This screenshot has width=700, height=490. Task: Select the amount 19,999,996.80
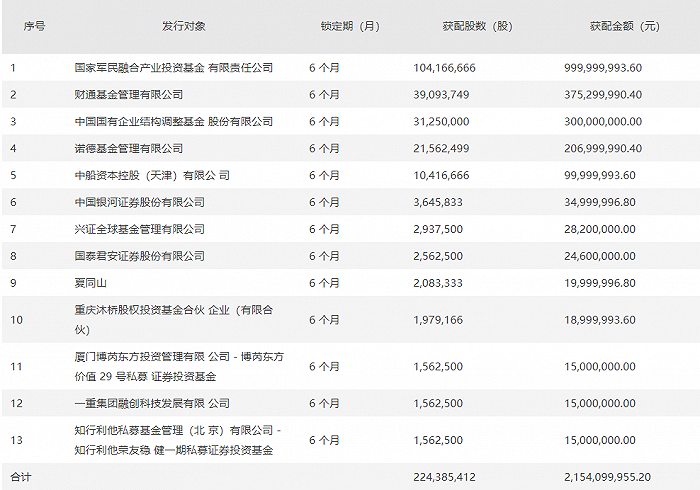click(x=600, y=283)
